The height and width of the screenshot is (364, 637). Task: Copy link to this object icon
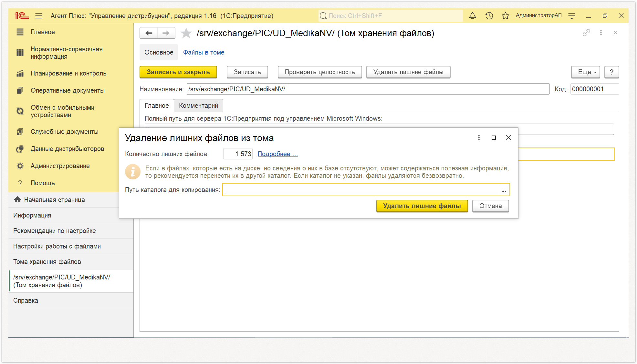pos(586,33)
